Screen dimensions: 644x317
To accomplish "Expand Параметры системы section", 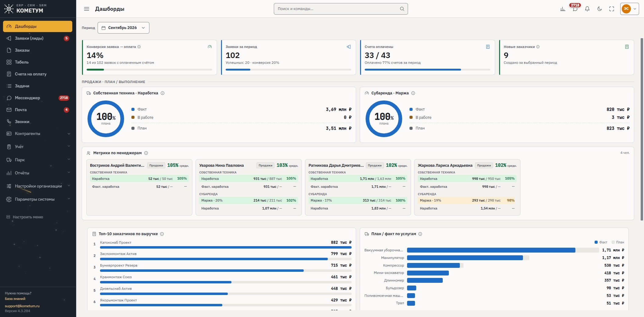I will tap(38, 199).
